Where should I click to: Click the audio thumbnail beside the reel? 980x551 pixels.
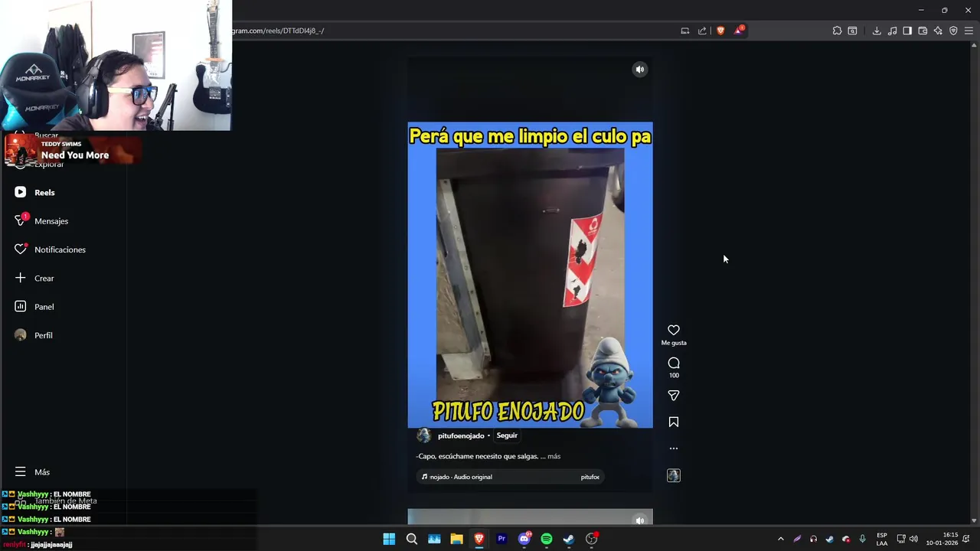coord(674,476)
